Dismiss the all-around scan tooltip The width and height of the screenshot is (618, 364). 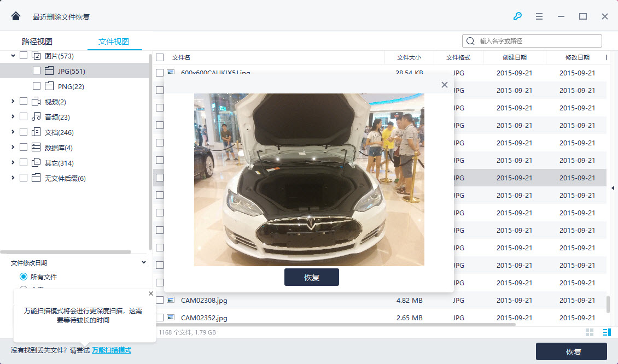(151, 294)
